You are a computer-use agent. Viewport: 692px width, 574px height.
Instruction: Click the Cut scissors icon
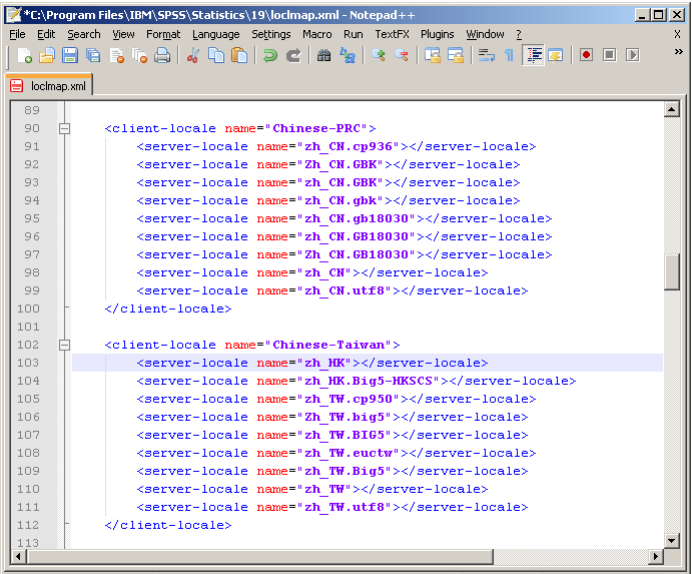point(193,56)
